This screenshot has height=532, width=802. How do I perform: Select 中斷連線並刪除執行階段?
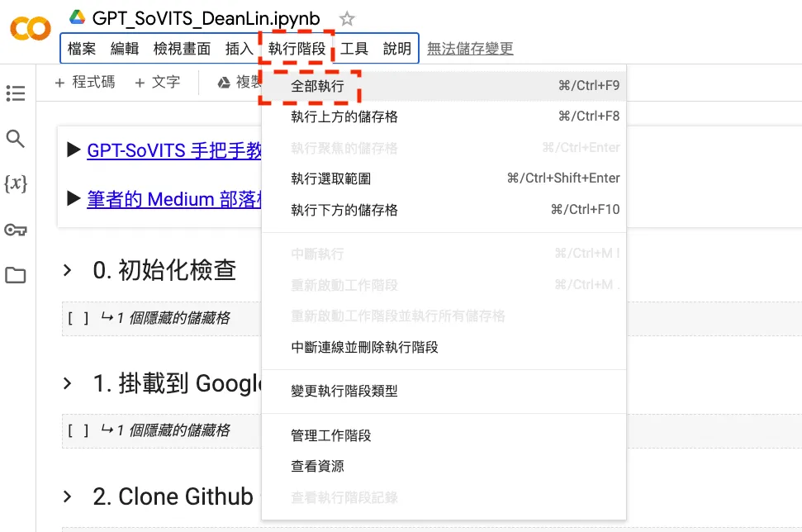(x=444, y=347)
